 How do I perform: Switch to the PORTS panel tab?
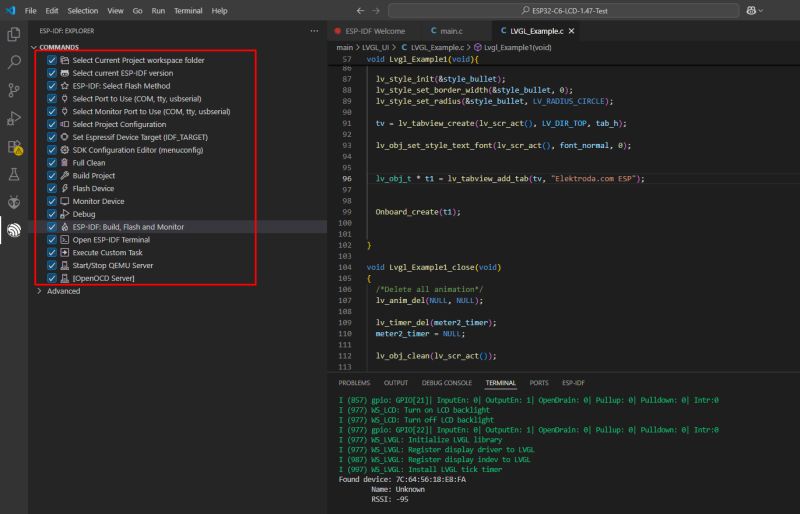[x=539, y=383]
